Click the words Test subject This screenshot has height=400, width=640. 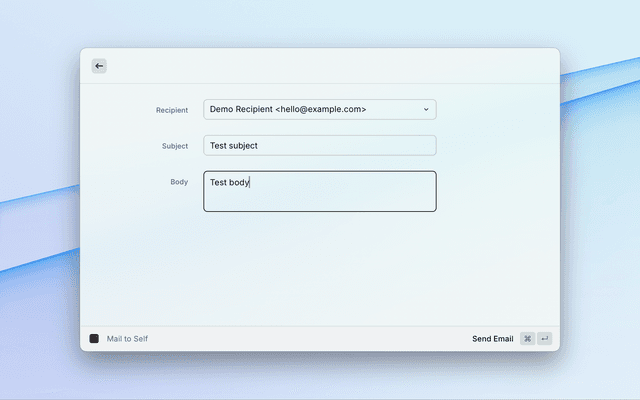pyautogui.click(x=233, y=146)
